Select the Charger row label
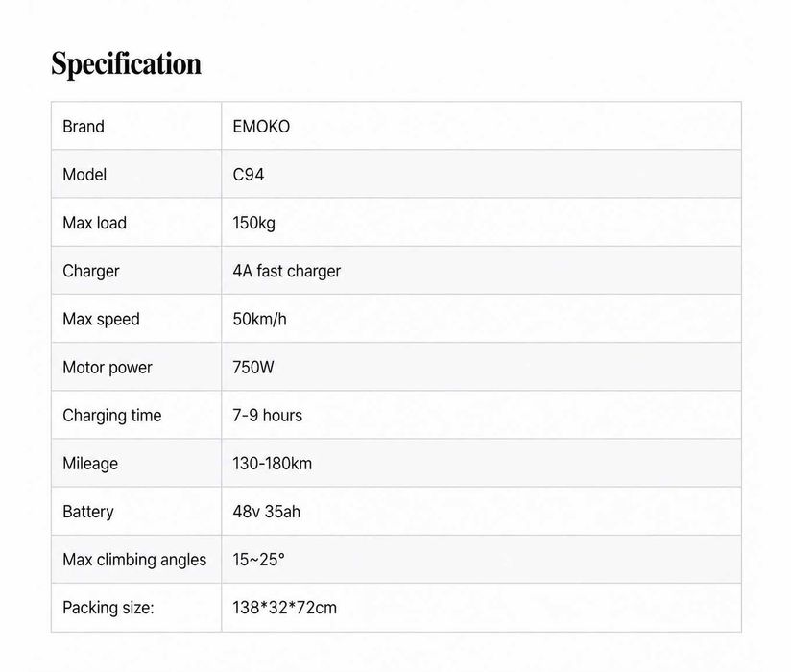 pos(91,271)
